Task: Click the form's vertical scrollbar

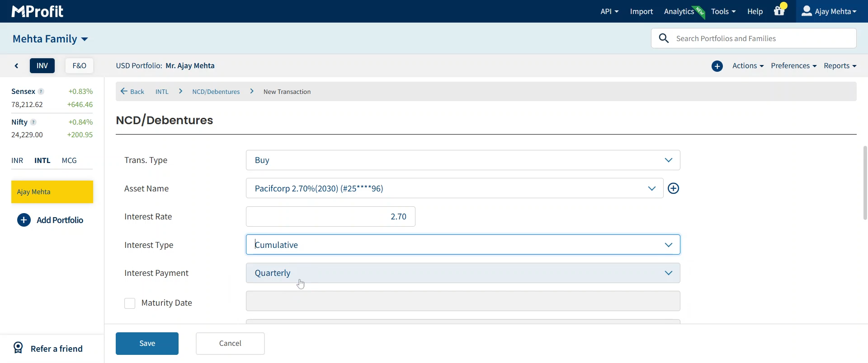Action: pyautogui.click(x=865, y=183)
